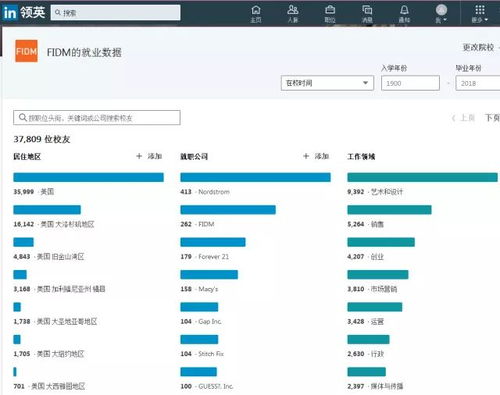This screenshot has height=395, width=500.
Task: Select the 5,264 销售 bar
Action: 389,210
